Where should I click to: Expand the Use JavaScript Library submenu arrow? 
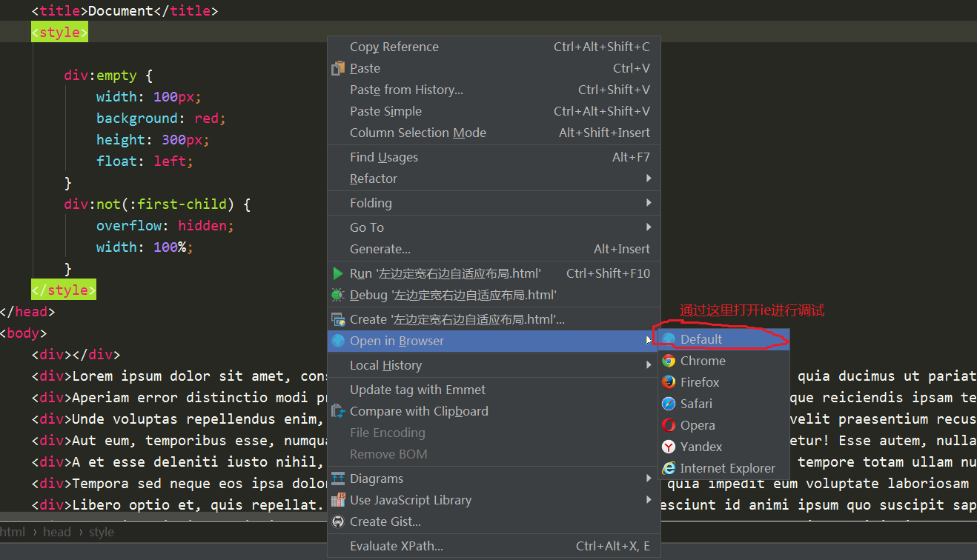click(x=649, y=500)
